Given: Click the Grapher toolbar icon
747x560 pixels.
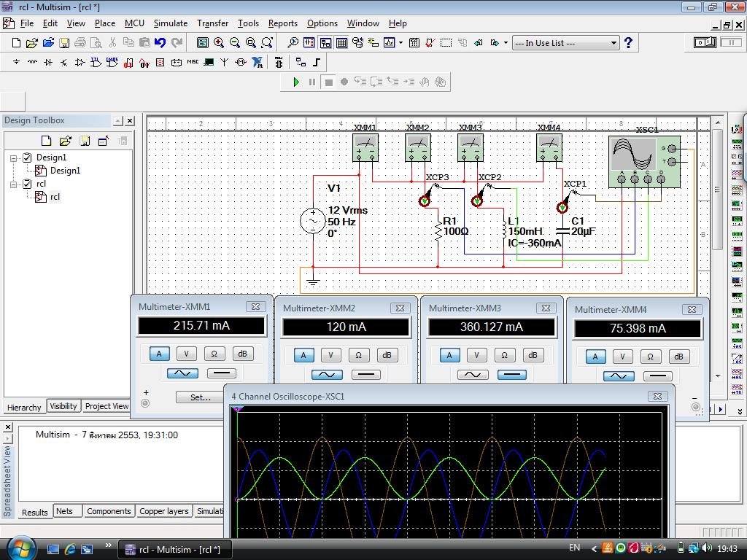Looking at the screenshot, I should pyautogui.click(x=390, y=43).
